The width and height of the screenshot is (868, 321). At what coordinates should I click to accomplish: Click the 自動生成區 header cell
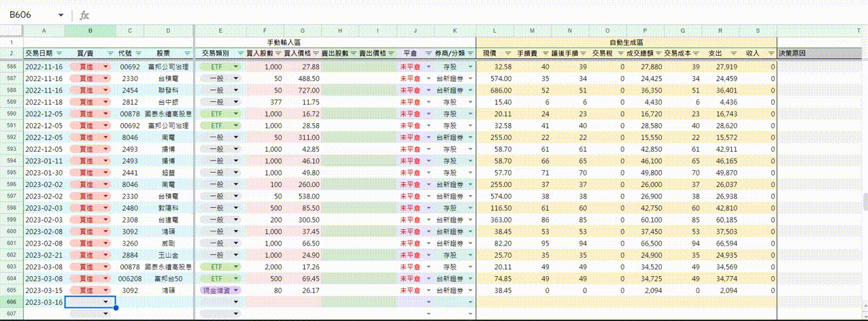[625, 42]
